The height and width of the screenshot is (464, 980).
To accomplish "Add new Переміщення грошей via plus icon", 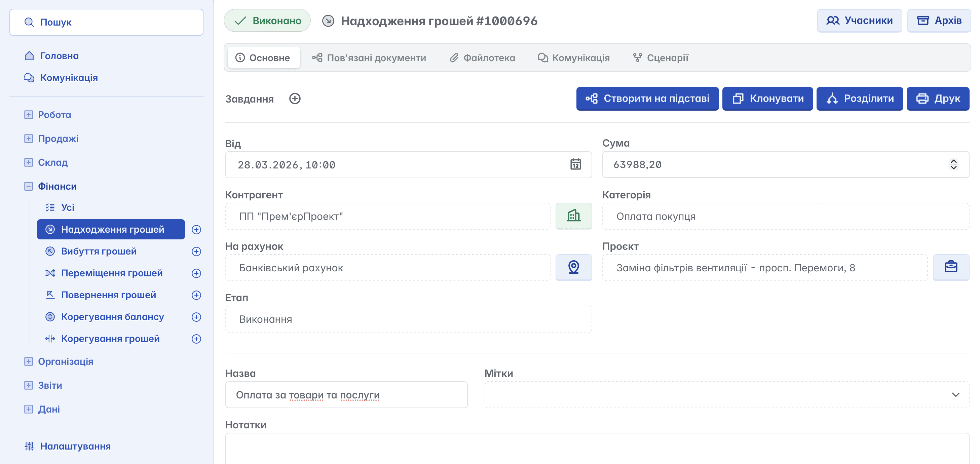I will click(x=196, y=273).
